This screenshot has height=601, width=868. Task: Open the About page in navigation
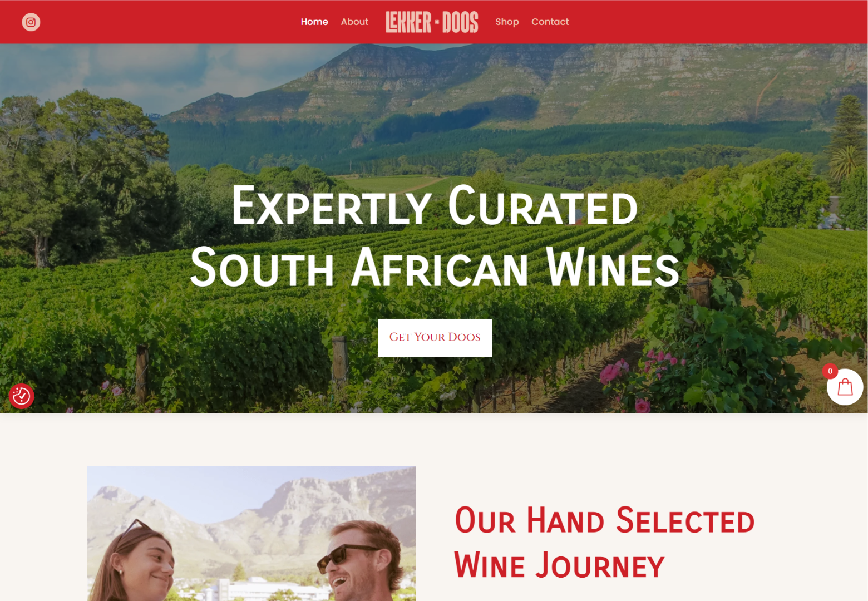tap(354, 22)
